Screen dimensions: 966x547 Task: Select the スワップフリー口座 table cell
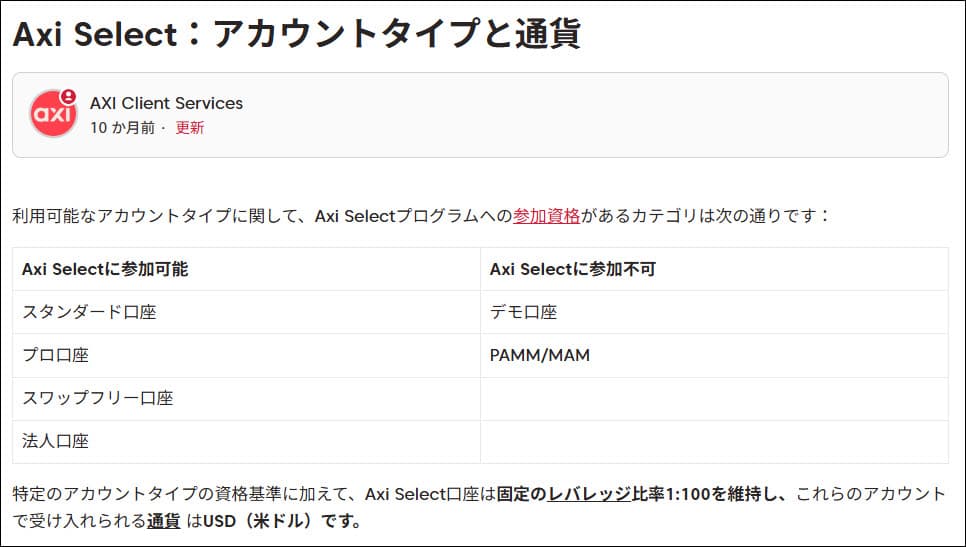(97, 398)
